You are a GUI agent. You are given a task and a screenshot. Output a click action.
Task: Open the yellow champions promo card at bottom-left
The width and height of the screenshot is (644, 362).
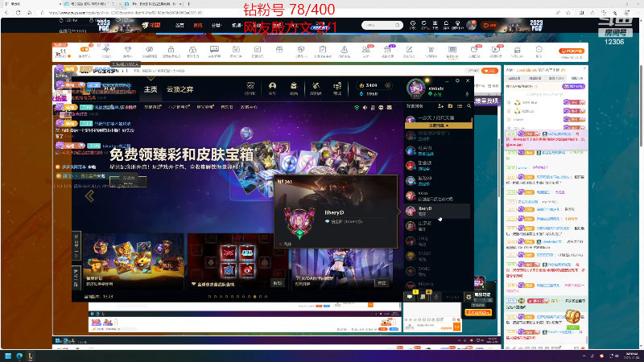click(133, 261)
